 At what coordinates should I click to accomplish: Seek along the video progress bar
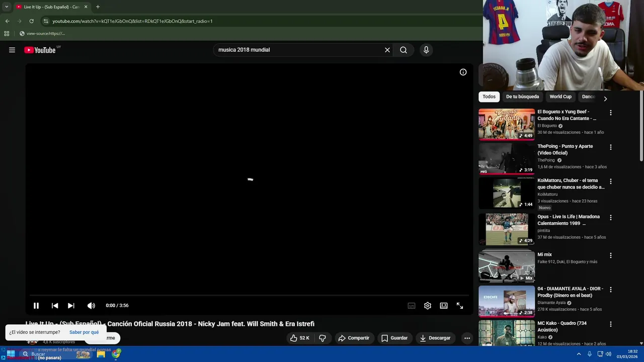pos(249,295)
